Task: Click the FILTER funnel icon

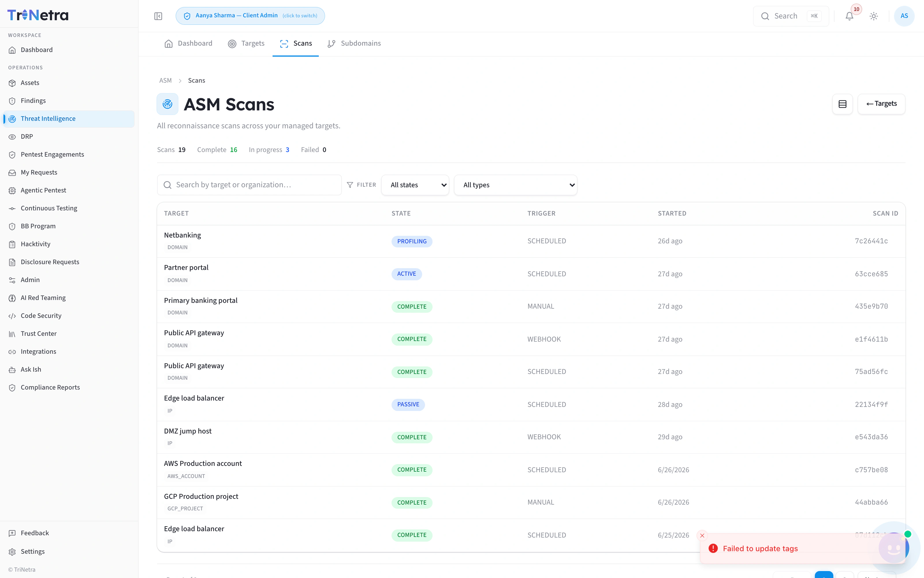Action: pyautogui.click(x=350, y=185)
